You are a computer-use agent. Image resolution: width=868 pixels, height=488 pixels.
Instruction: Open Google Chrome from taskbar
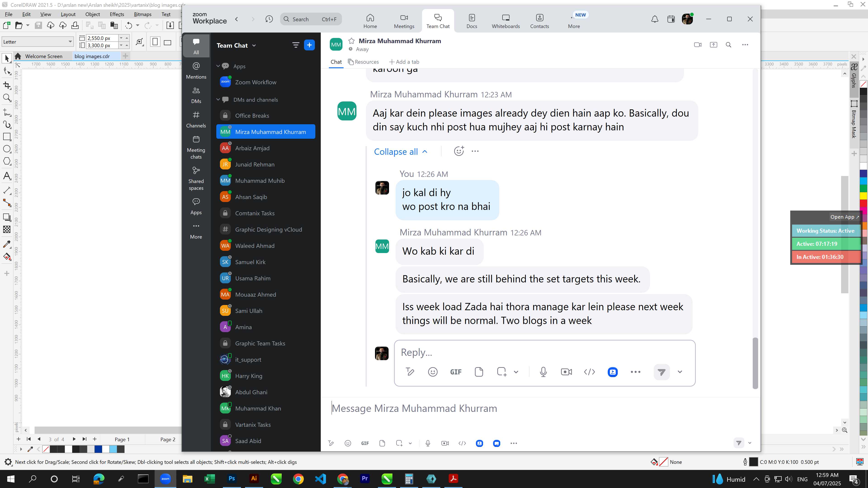pyautogui.click(x=298, y=479)
